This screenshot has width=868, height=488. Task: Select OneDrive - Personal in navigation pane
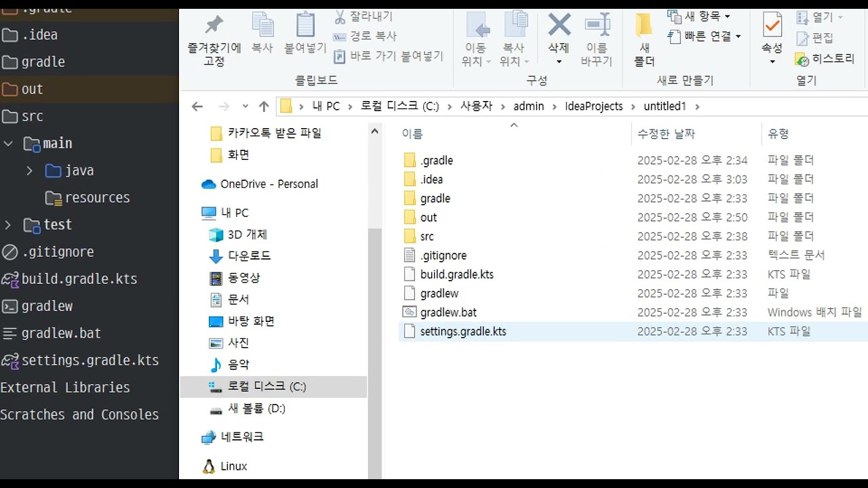click(269, 184)
